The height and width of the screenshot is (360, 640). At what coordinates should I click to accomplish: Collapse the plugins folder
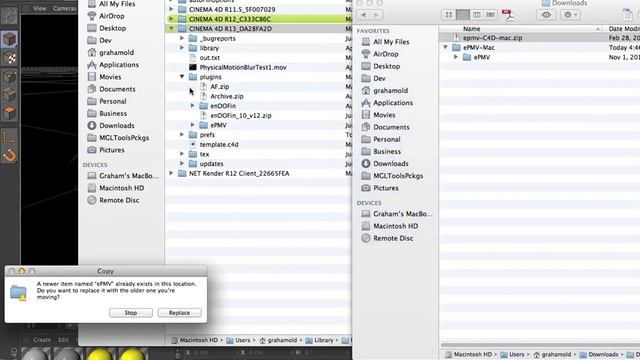click(x=182, y=77)
